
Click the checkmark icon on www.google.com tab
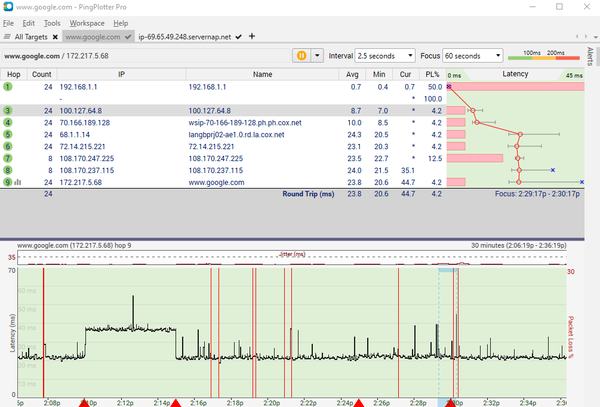128,37
